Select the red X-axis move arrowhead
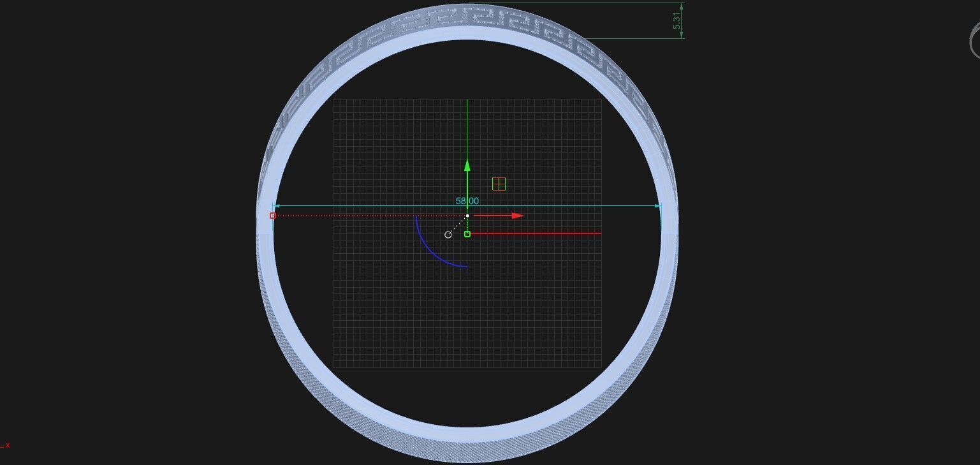This screenshot has height=465, width=980. tap(517, 216)
